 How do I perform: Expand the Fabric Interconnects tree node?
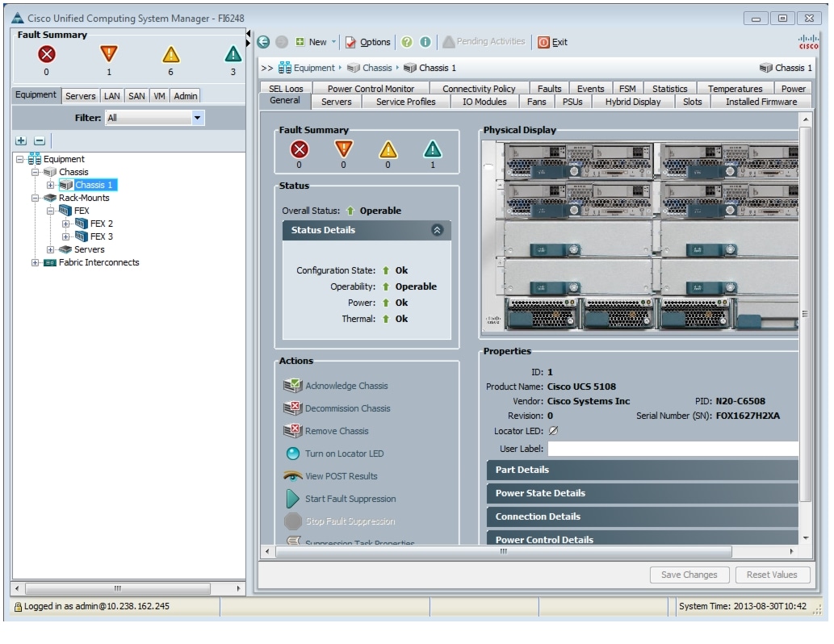[36, 262]
